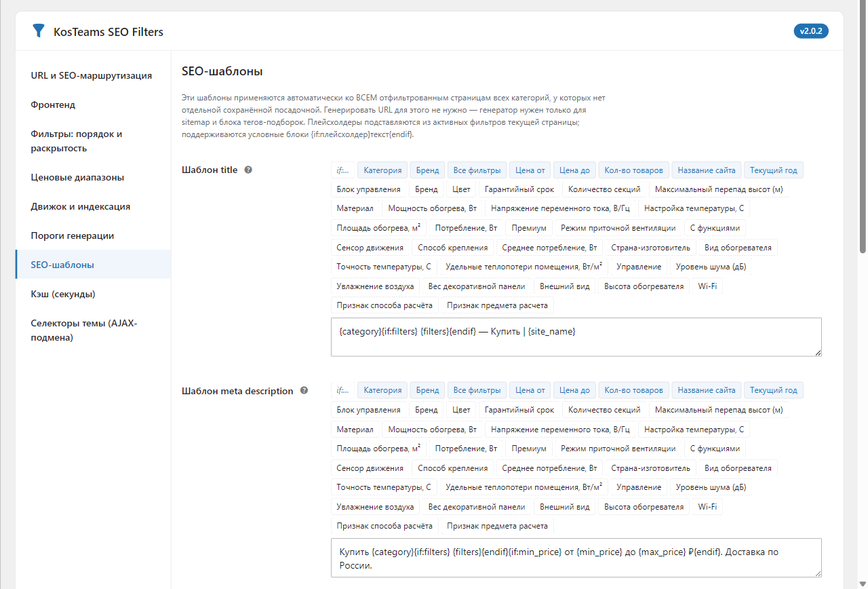Click the KosTeams funnel logo icon

(x=39, y=31)
